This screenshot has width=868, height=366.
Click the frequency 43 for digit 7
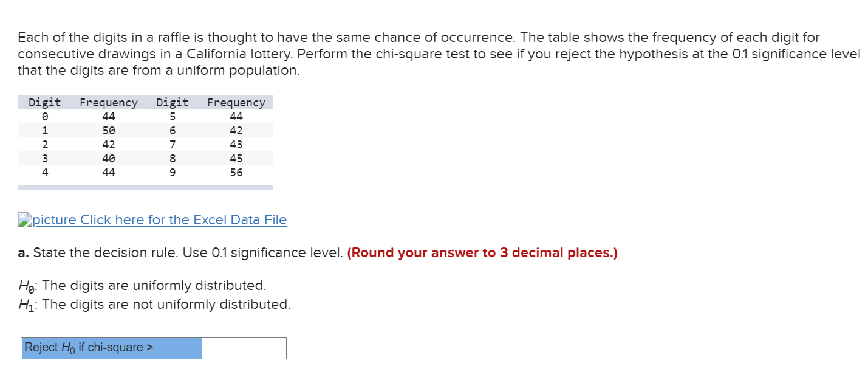(236, 144)
